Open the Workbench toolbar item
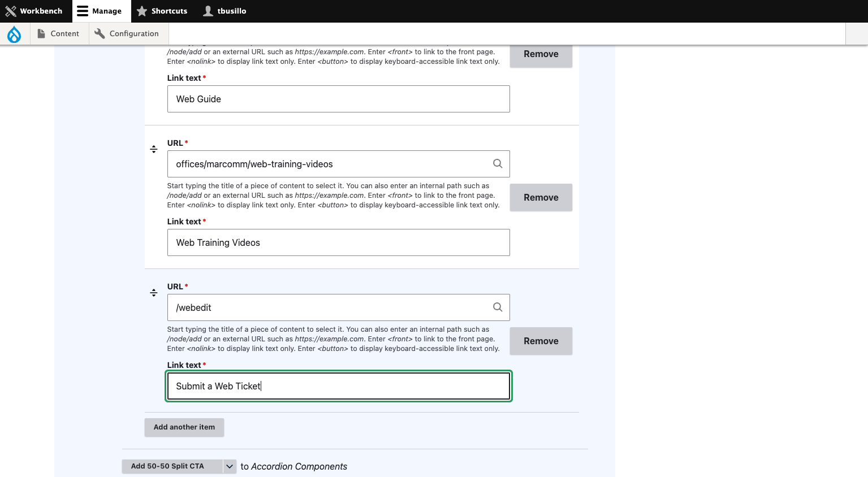This screenshot has width=868, height=477. click(34, 11)
